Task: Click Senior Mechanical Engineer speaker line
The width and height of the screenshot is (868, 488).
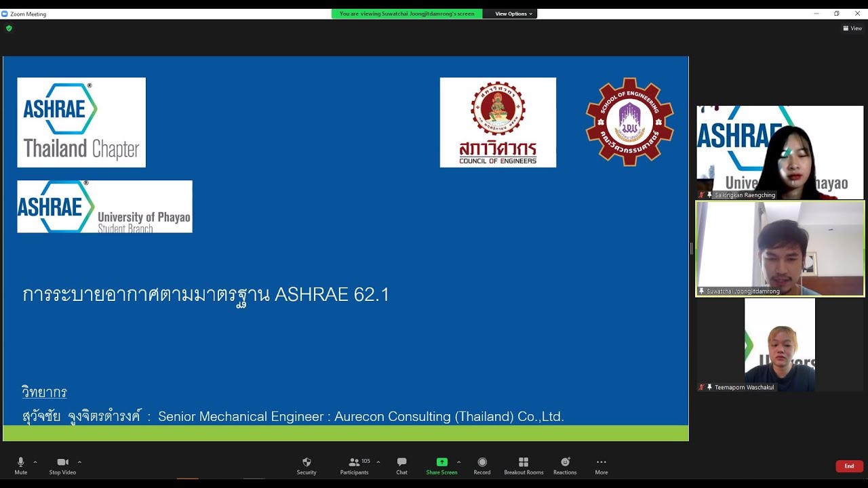Action: (x=293, y=416)
